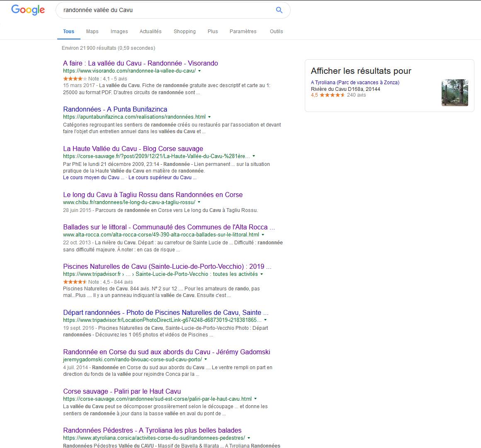This screenshot has width=481, height=448.
Task: Click the search box with query text
Action: pos(173,10)
